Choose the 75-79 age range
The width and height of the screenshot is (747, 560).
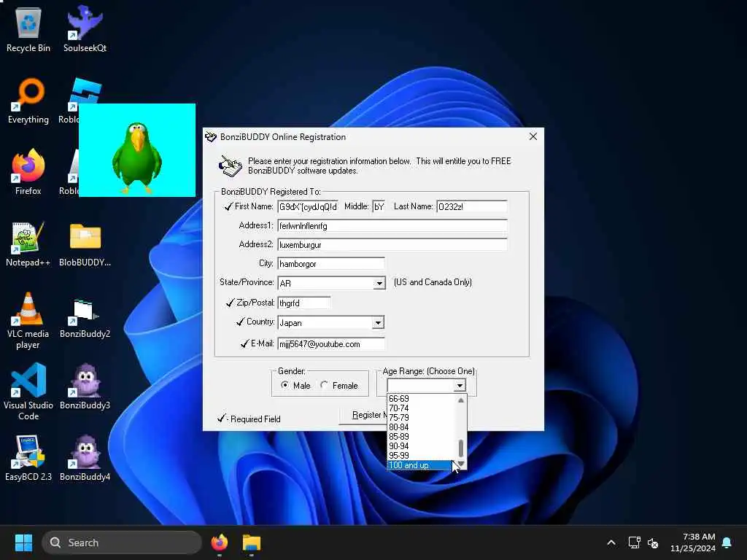tap(421, 418)
